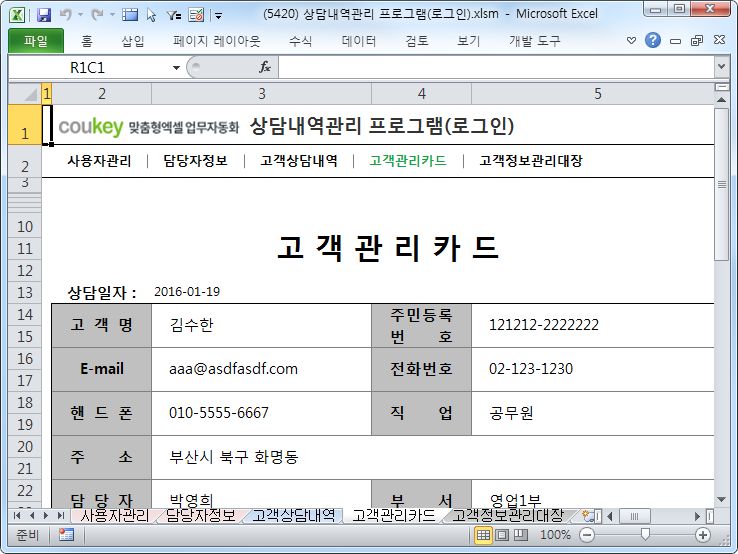Click the 고객정보관리대장 navigation link
738x554 pixels.
click(531, 161)
